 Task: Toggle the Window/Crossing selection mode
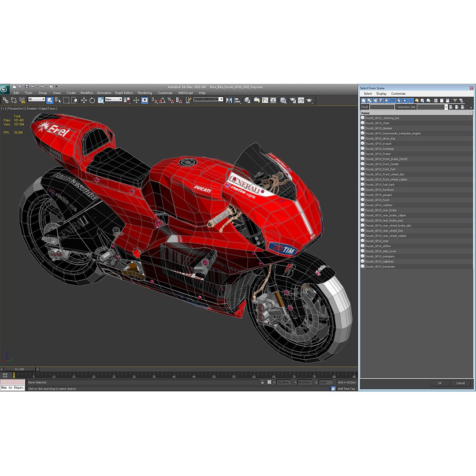74,100
